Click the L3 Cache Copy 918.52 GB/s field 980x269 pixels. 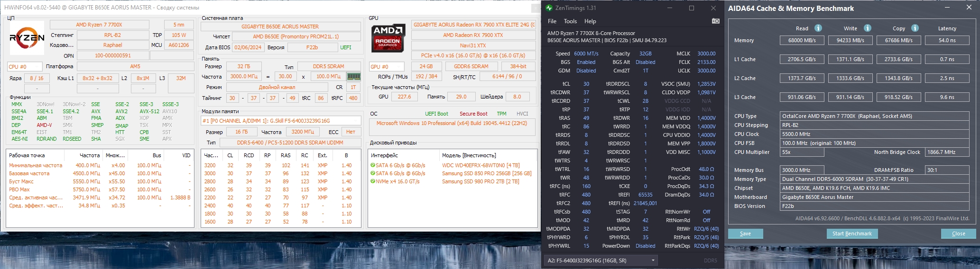point(898,97)
